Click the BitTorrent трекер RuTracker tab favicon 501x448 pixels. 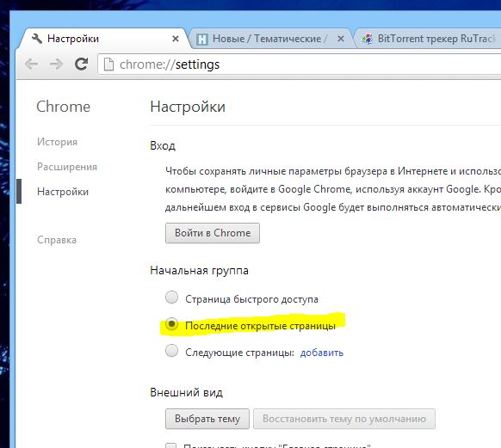tap(367, 39)
